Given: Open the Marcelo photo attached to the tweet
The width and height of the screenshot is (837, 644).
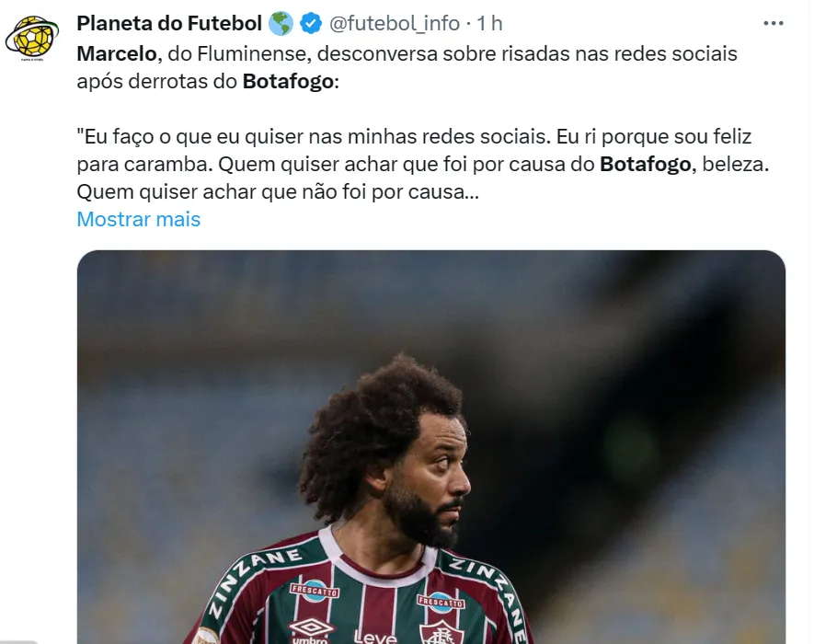Looking at the screenshot, I should [x=431, y=447].
